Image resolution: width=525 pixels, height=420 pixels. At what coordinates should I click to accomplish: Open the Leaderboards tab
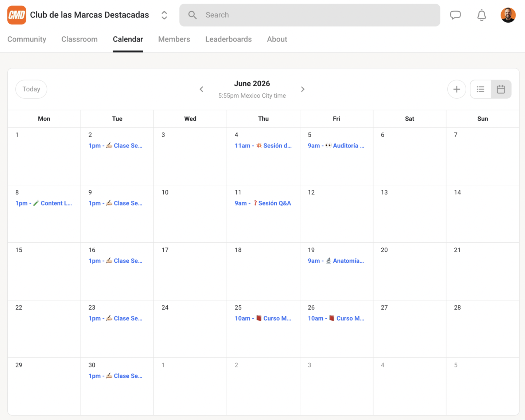tap(228, 39)
